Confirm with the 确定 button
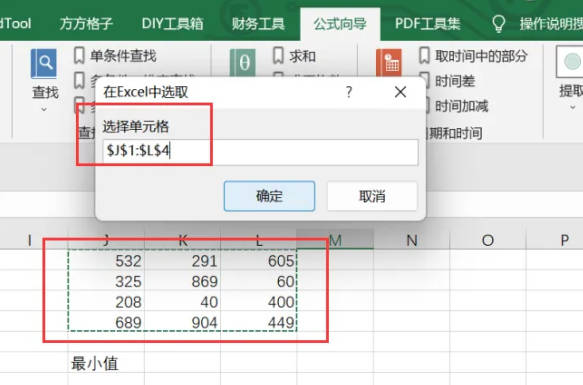Viewport: 583px width, 385px height. (270, 196)
